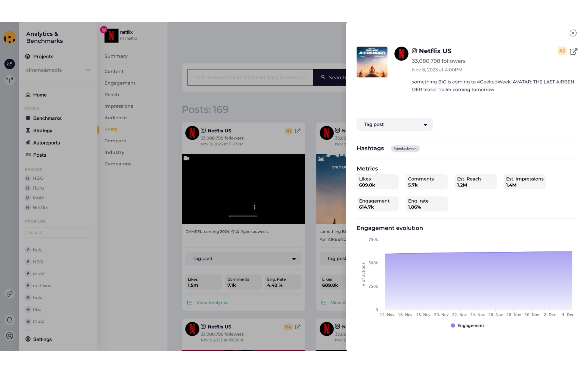Click the profiles Search field
Viewport: 588px width, 373px height.
click(x=58, y=233)
